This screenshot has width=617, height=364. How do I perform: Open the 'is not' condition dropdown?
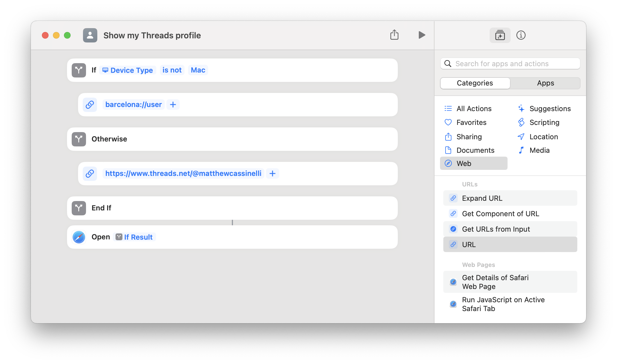tap(172, 70)
